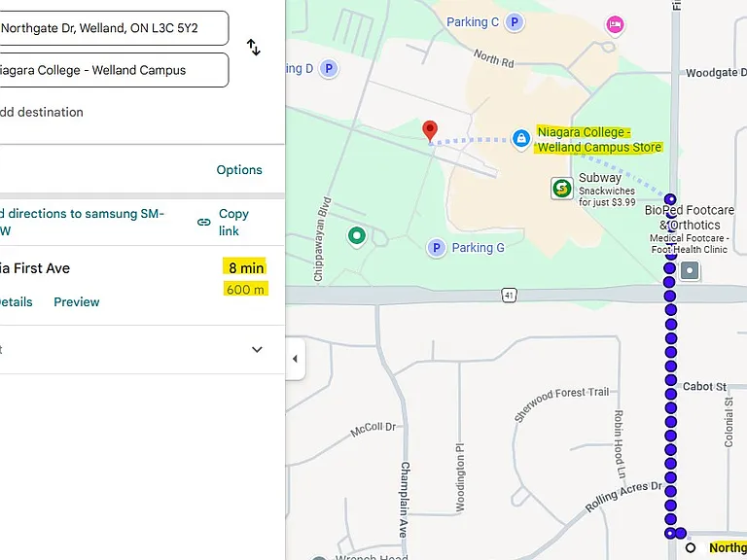Click the McColl Dr street label
This screenshot has width=747, height=560.
(x=373, y=429)
